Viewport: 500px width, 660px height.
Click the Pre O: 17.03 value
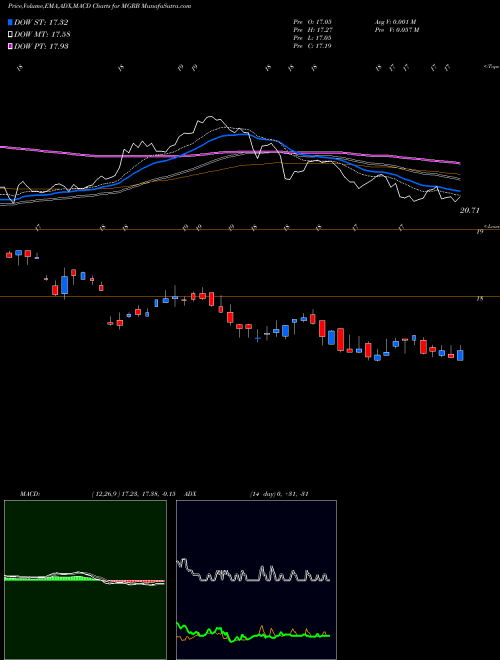pos(312,21)
